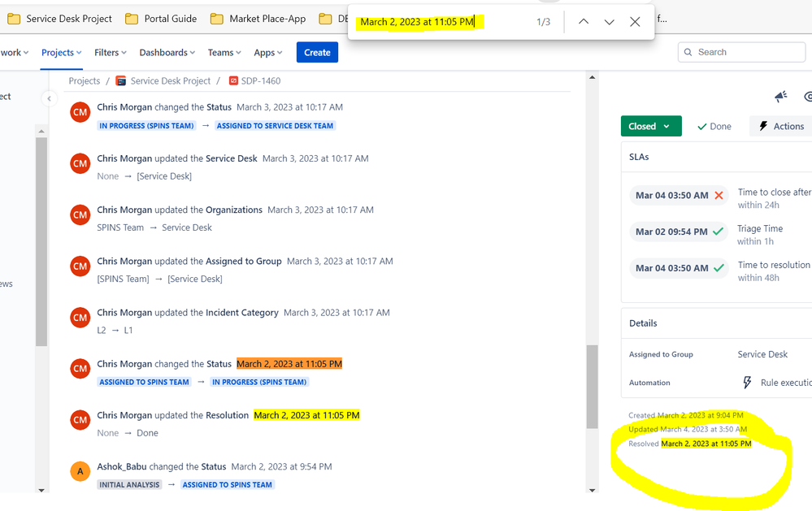Click the Rule executions automation text
Image resolution: width=812 pixels, height=511 pixels.
tap(786, 383)
